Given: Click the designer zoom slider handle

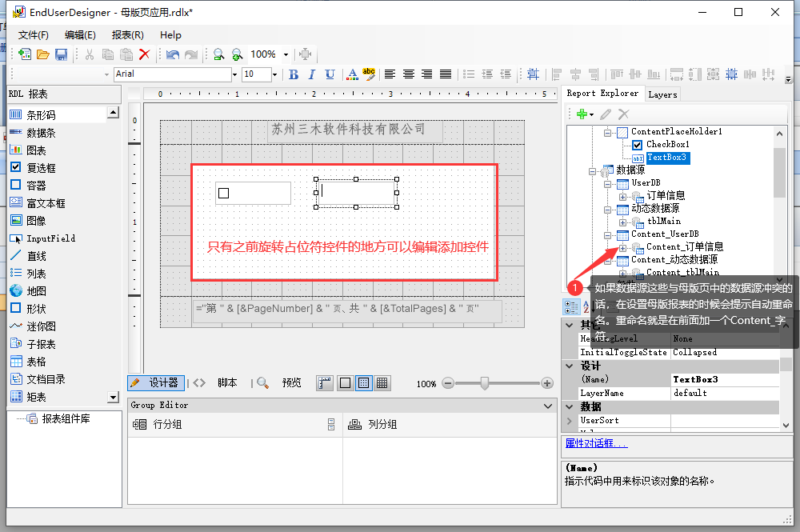Looking at the screenshot, I should (484, 383).
